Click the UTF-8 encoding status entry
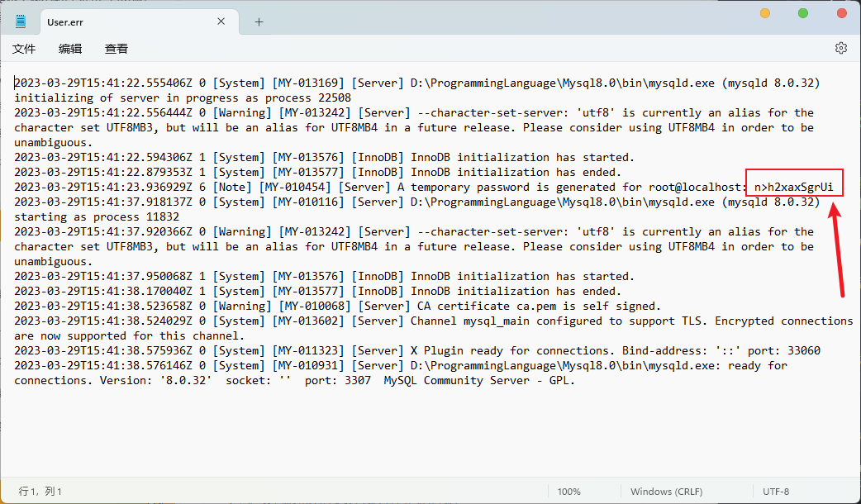The image size is (861, 504). [776, 492]
